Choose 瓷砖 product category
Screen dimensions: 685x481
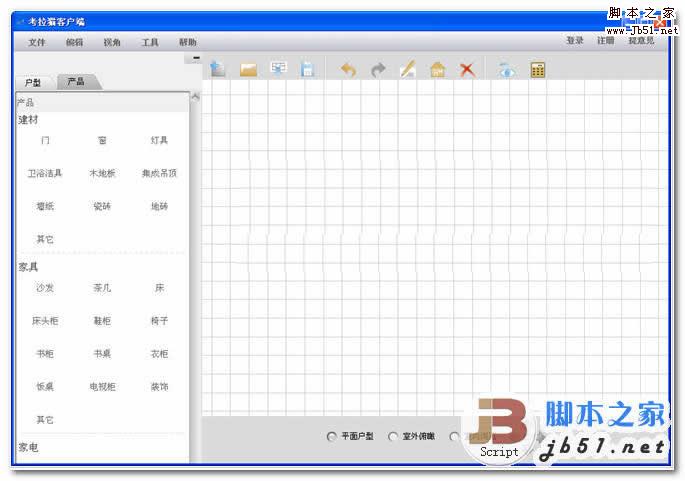[x=102, y=206]
